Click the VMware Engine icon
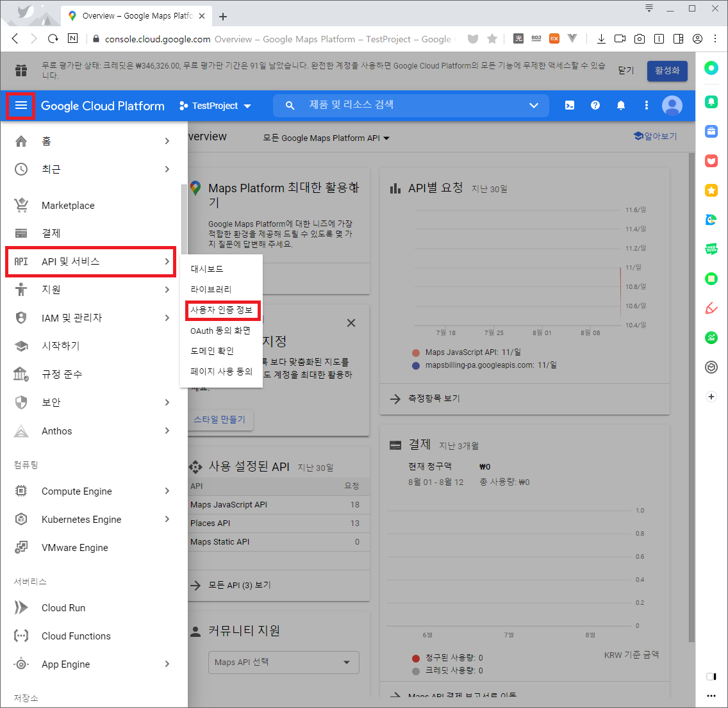 click(21, 547)
